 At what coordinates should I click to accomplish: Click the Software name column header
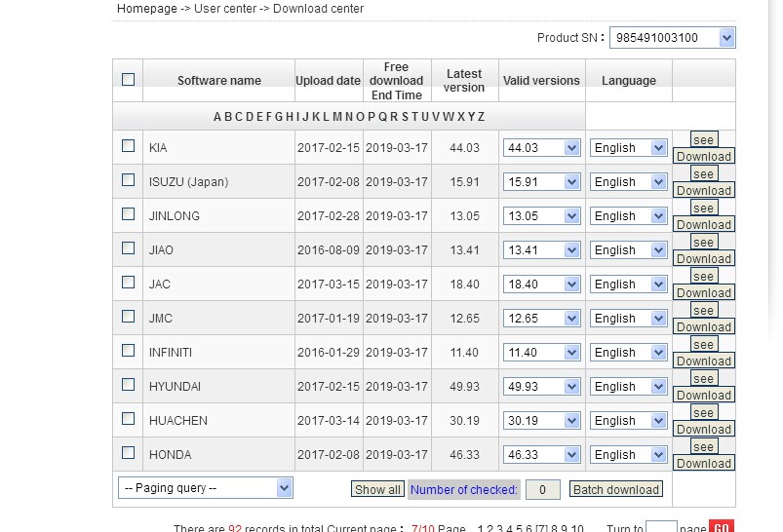[x=219, y=80]
